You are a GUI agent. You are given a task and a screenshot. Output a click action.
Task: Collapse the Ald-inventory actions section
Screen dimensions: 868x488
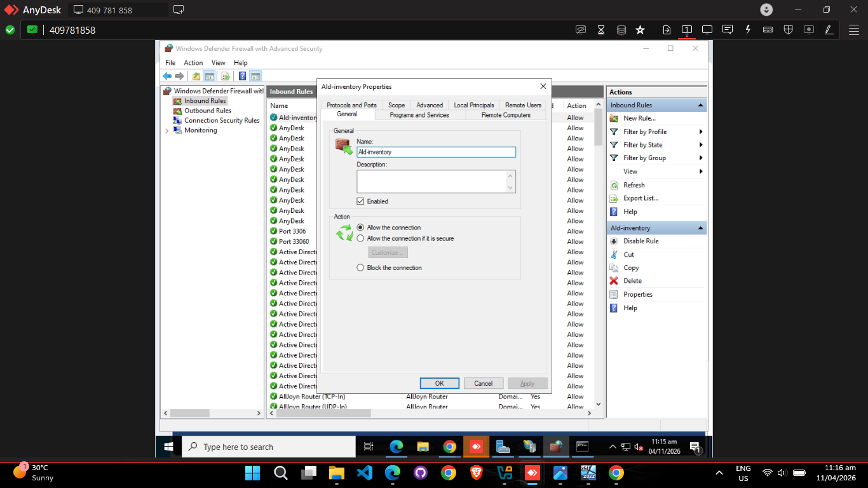coord(700,228)
